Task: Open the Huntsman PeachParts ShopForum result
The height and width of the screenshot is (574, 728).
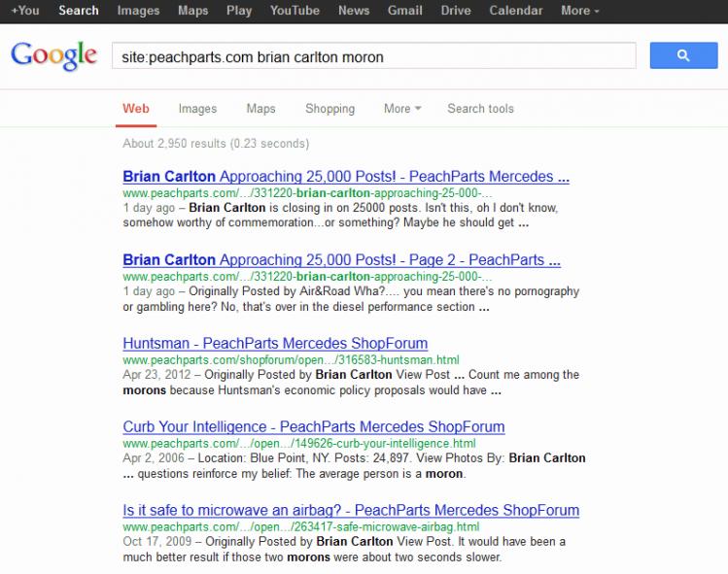Action: pyautogui.click(x=275, y=344)
